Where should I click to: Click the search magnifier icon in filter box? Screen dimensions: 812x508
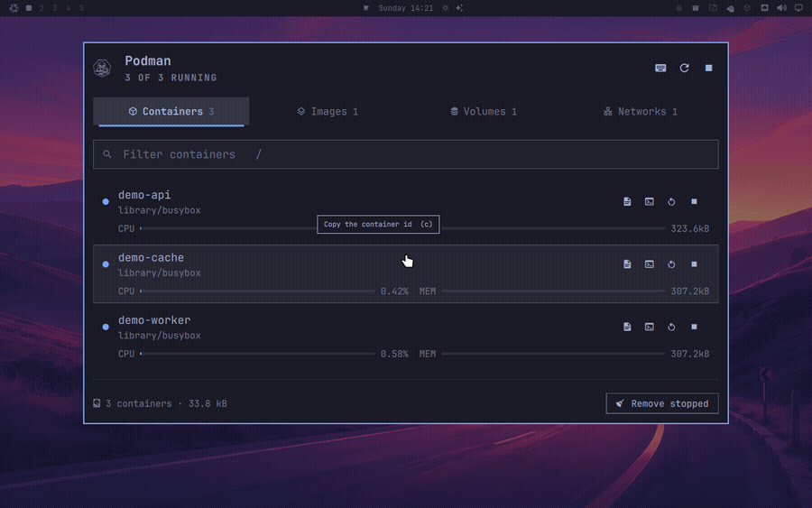coord(107,154)
